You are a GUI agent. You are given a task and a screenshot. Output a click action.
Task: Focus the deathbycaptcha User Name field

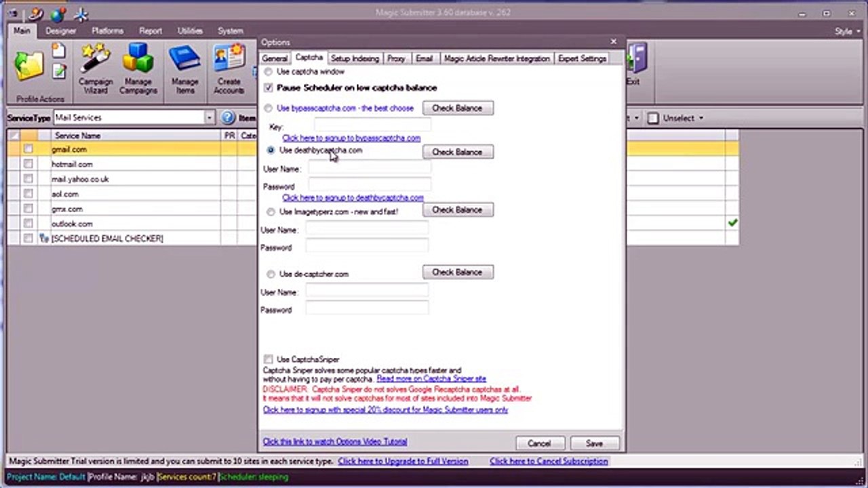point(370,169)
